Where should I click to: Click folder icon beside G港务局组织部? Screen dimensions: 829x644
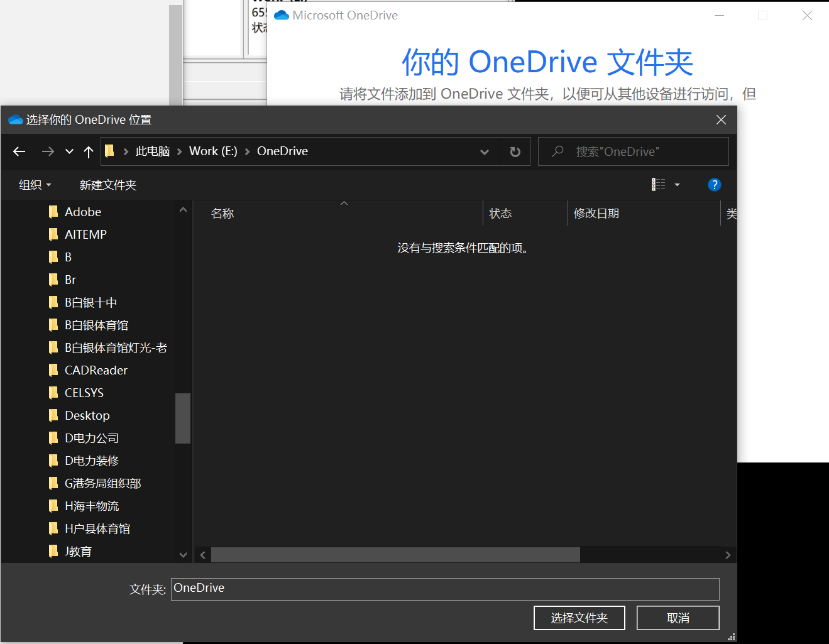point(53,483)
